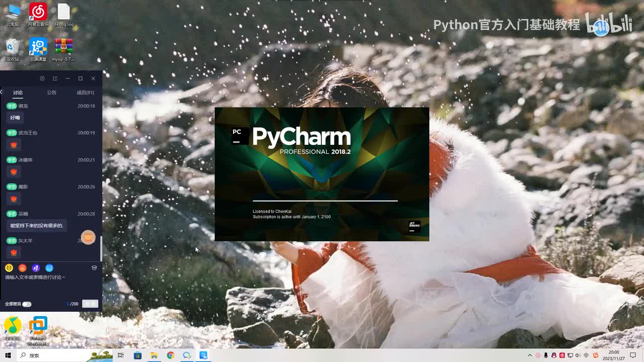Open File Explorer from the taskbar
Viewport: 644px width, 362px height.
click(154, 355)
